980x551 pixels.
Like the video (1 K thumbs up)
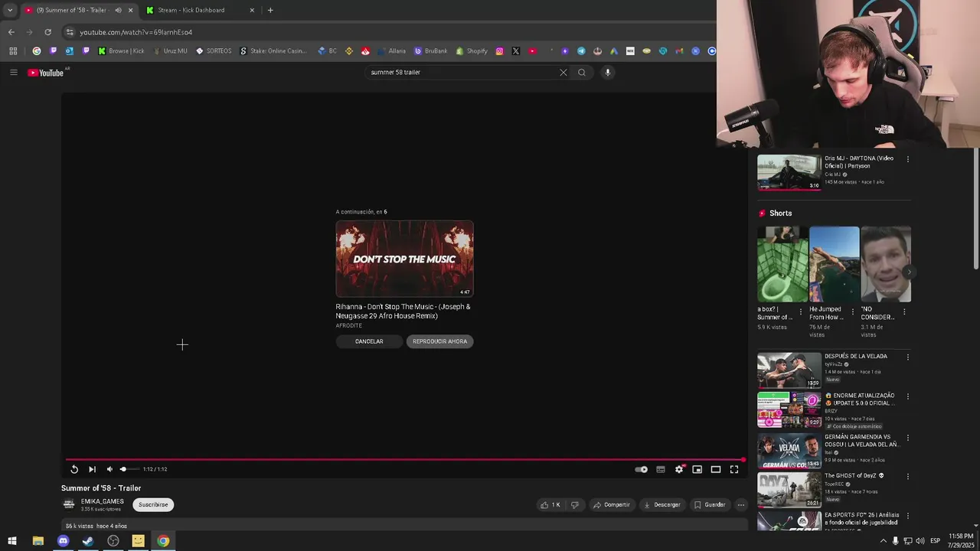coord(550,504)
